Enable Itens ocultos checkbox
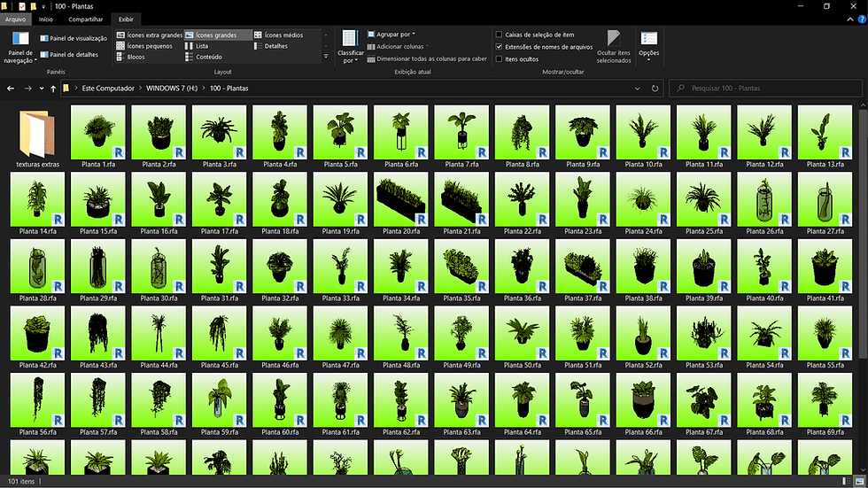 499,59
